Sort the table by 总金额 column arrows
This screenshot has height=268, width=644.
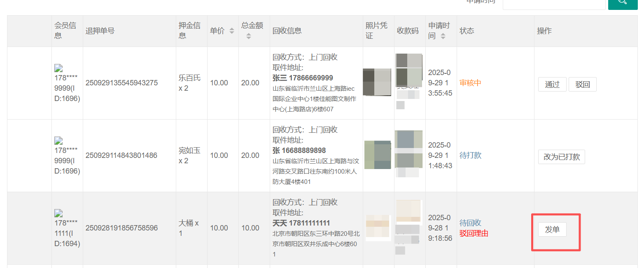click(x=248, y=36)
